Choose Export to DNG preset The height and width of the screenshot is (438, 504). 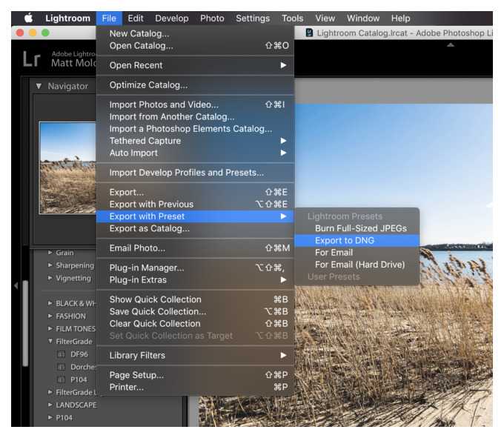357,241
